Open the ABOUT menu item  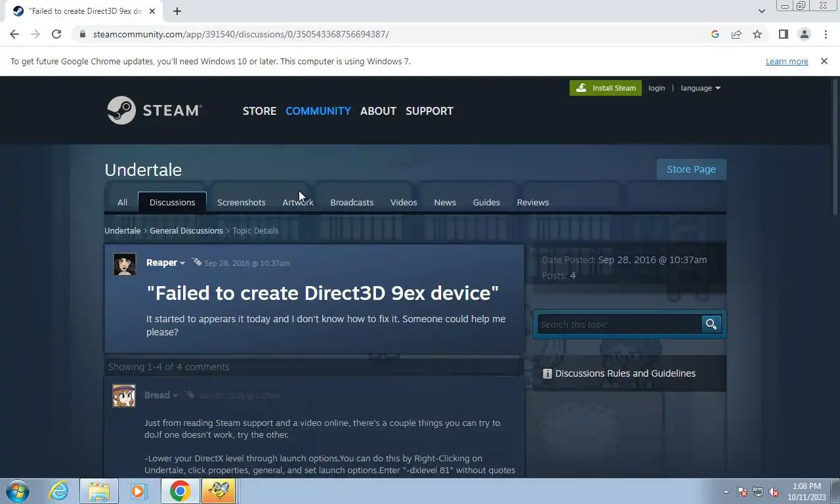(x=378, y=111)
